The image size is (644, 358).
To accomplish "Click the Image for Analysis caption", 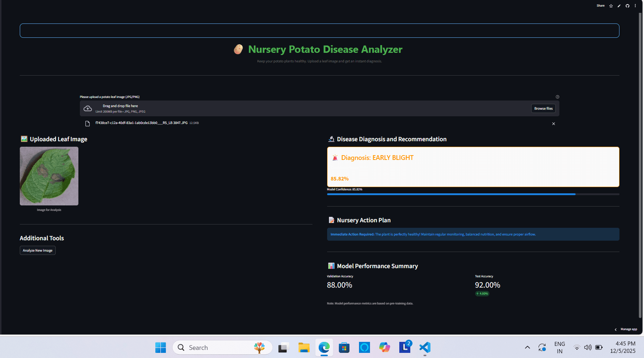I will coord(49,210).
